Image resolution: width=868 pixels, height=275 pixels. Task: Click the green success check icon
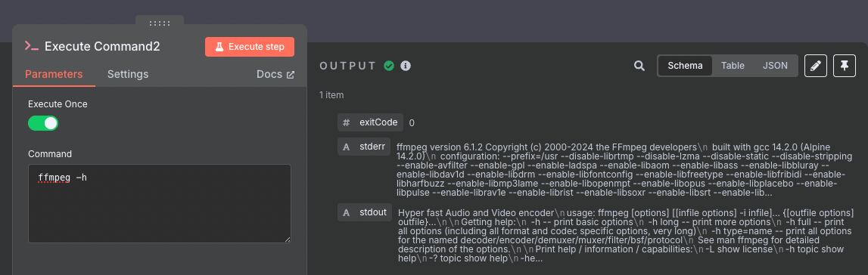[389, 66]
